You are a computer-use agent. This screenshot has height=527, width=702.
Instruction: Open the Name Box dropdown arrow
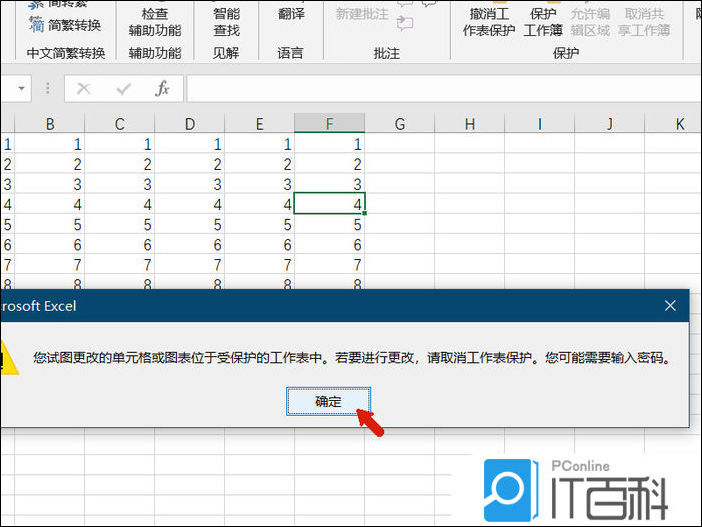(21, 88)
